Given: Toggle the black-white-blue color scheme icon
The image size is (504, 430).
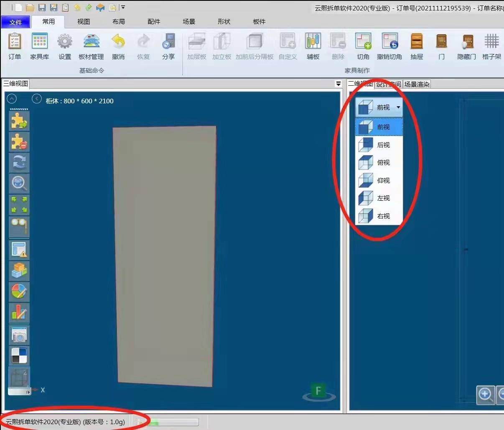Looking at the screenshot, I should (x=19, y=356).
